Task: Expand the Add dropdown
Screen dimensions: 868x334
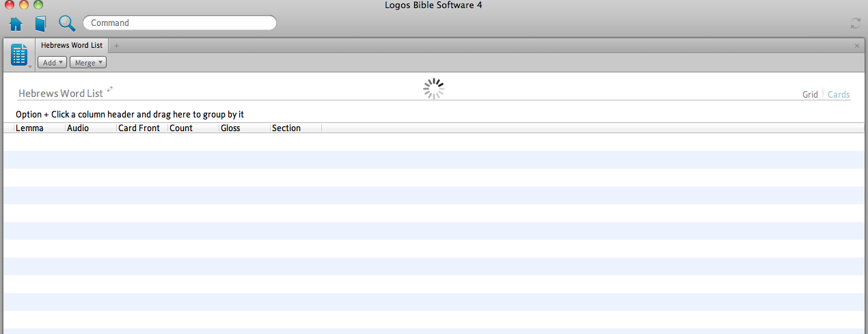Action: (x=52, y=62)
